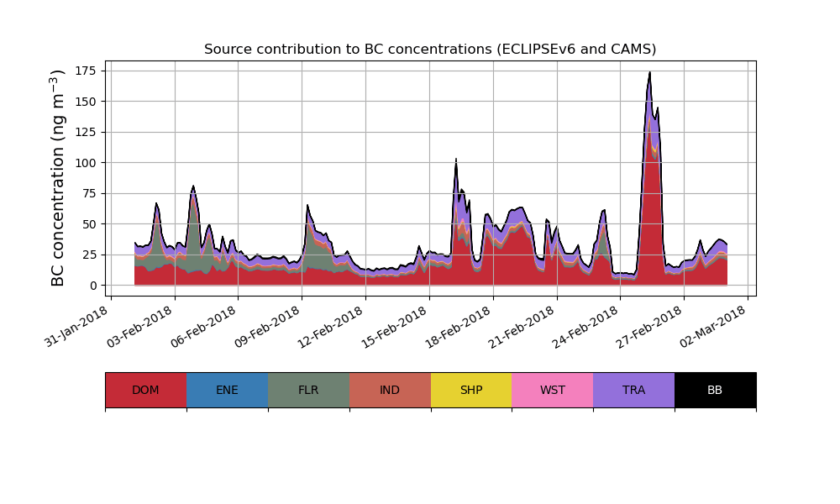Viewport: 840px width, 504px height.
Task: Click the yellow SHP legend swatch
Action: click(471, 390)
